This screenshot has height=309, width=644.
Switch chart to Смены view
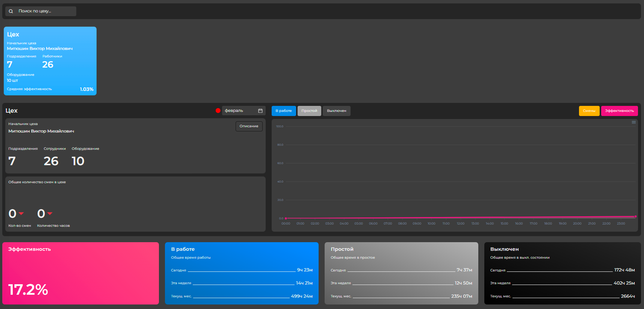tap(589, 111)
